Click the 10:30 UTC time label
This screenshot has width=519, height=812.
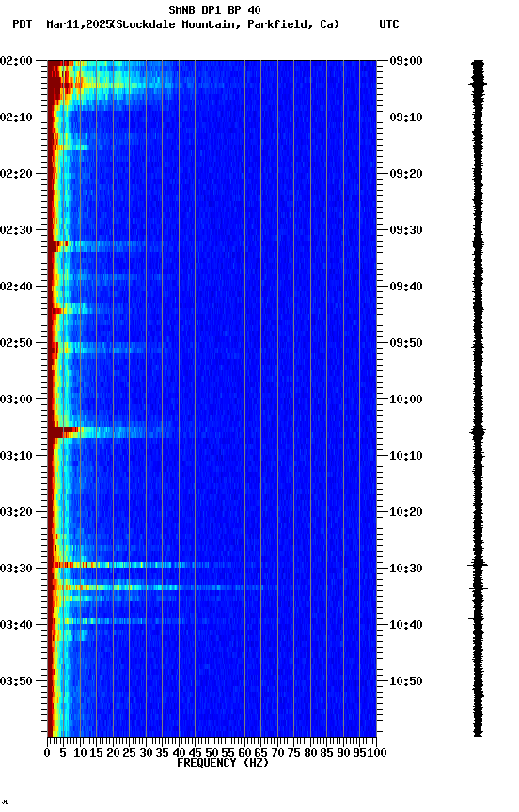(406, 569)
